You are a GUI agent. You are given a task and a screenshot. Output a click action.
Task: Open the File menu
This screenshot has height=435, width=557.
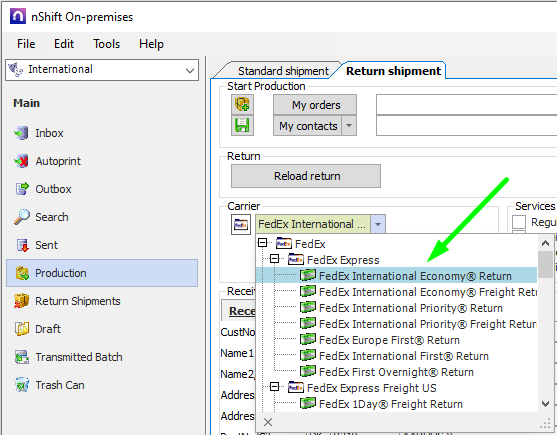[x=26, y=44]
